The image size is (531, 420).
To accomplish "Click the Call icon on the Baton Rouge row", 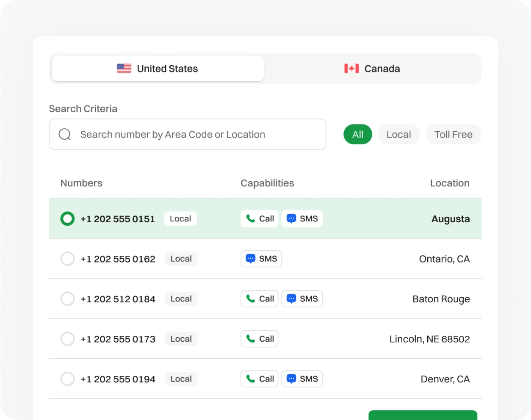I will click(251, 298).
